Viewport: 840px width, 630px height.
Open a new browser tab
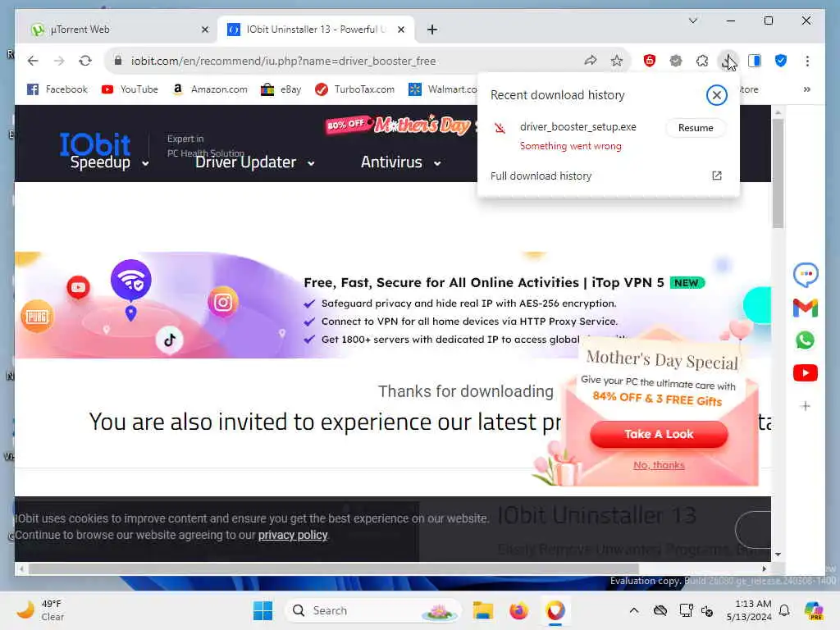pyautogui.click(x=432, y=30)
